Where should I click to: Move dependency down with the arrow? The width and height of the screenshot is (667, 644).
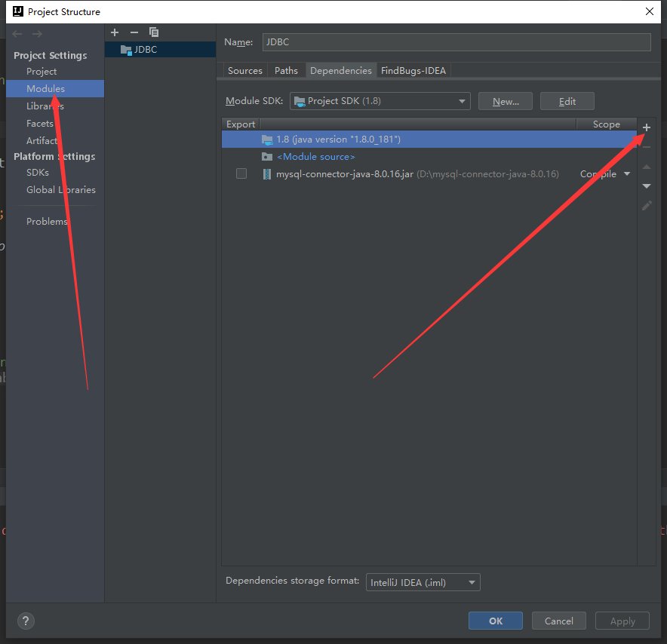coord(646,186)
